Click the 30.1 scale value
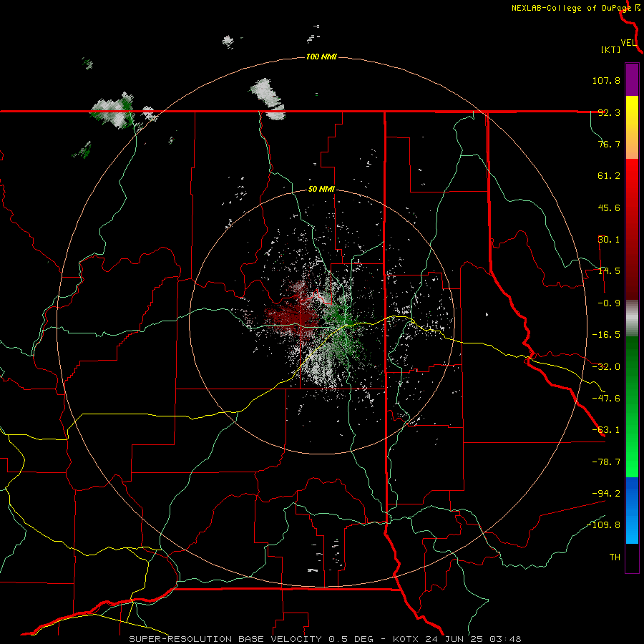 tap(609, 240)
